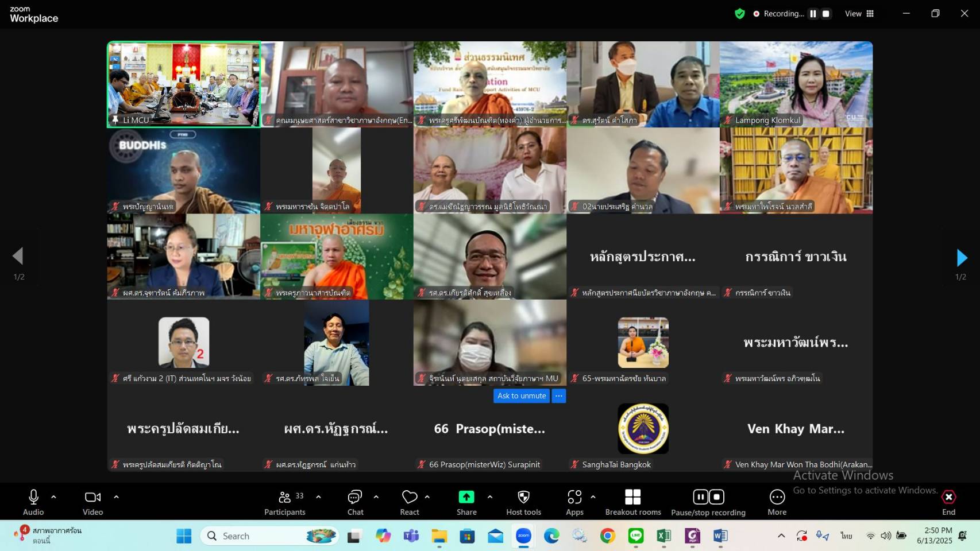This screenshot has width=980, height=551.
Task: Open Host tools shield
Action: pyautogui.click(x=523, y=502)
